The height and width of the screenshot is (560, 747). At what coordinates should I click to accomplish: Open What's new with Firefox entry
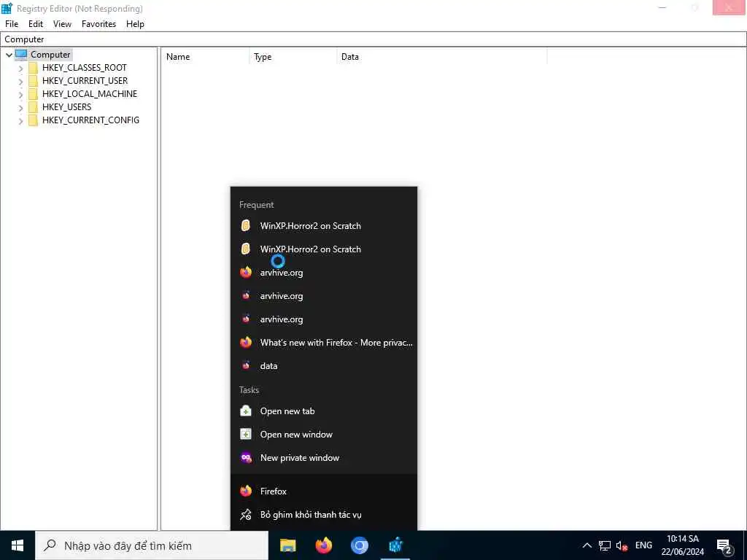[x=324, y=343]
